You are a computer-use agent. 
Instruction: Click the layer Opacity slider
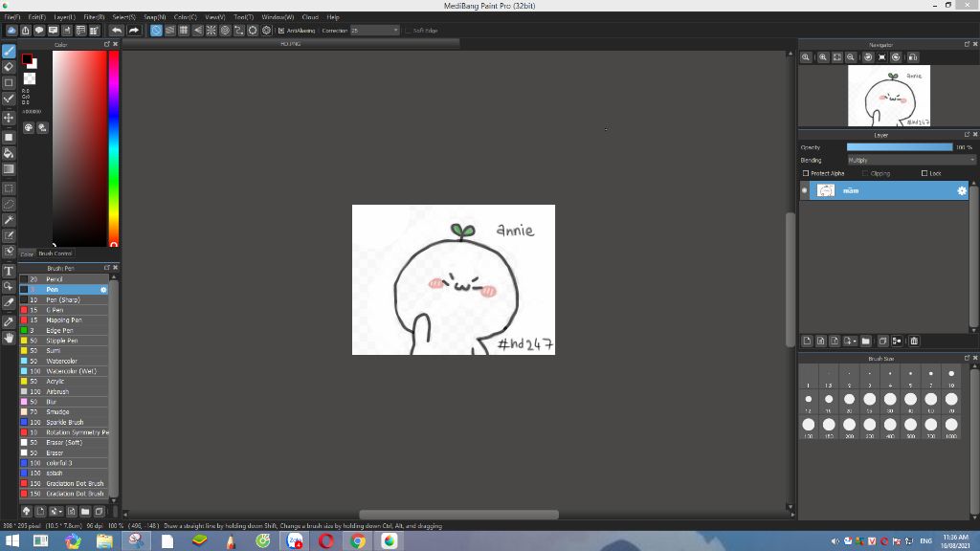(x=900, y=147)
